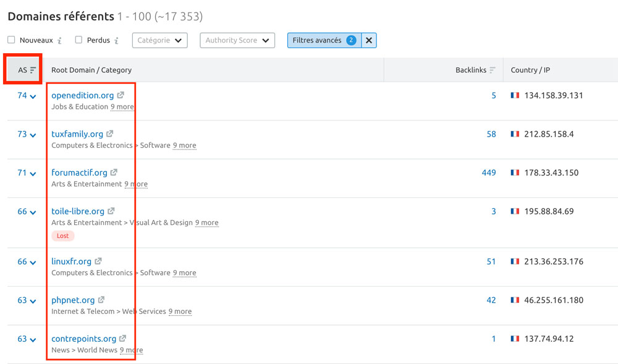Expand the AS 63 row for contrepoints.org
Screen dimensions: 618x364
(27, 339)
